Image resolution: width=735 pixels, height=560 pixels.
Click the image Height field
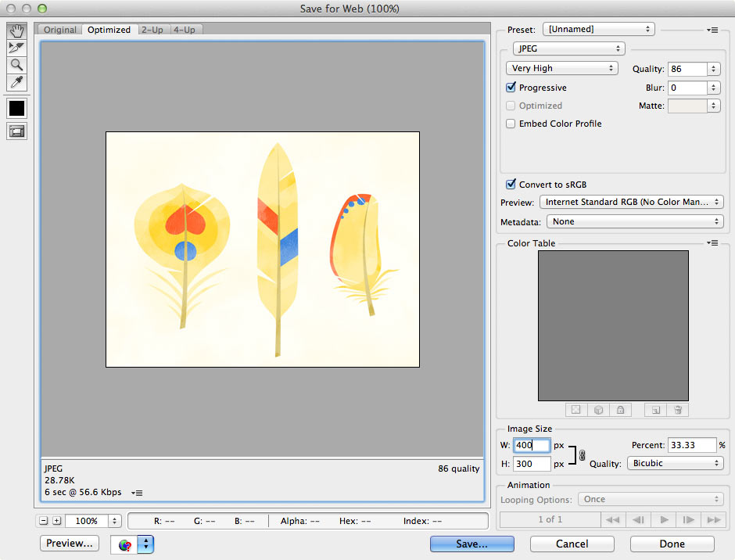[532, 464]
